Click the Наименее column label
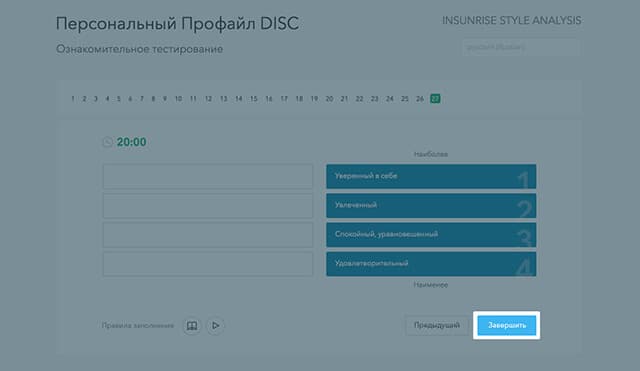Viewport: 640px width, 371px height. click(x=431, y=285)
